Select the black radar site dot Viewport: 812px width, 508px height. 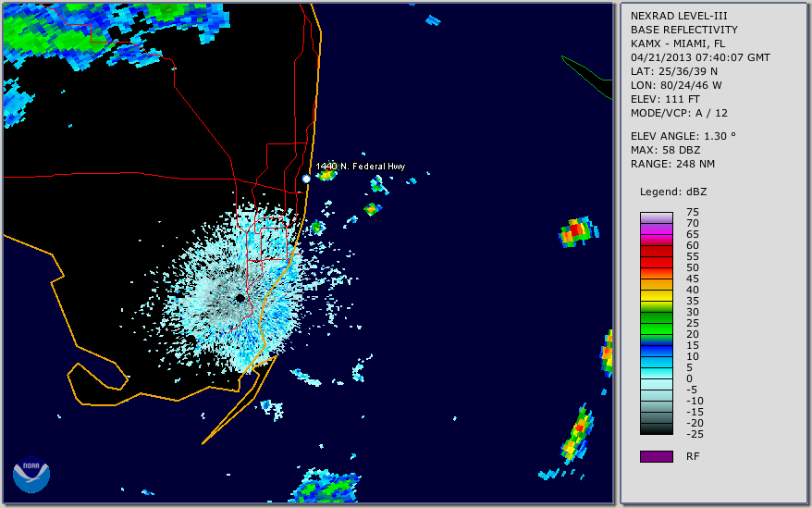click(x=240, y=298)
